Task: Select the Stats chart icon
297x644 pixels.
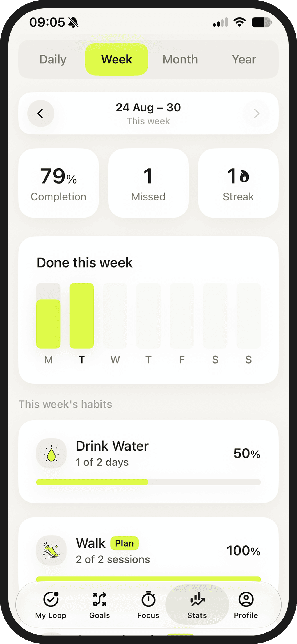Action: coord(197,599)
